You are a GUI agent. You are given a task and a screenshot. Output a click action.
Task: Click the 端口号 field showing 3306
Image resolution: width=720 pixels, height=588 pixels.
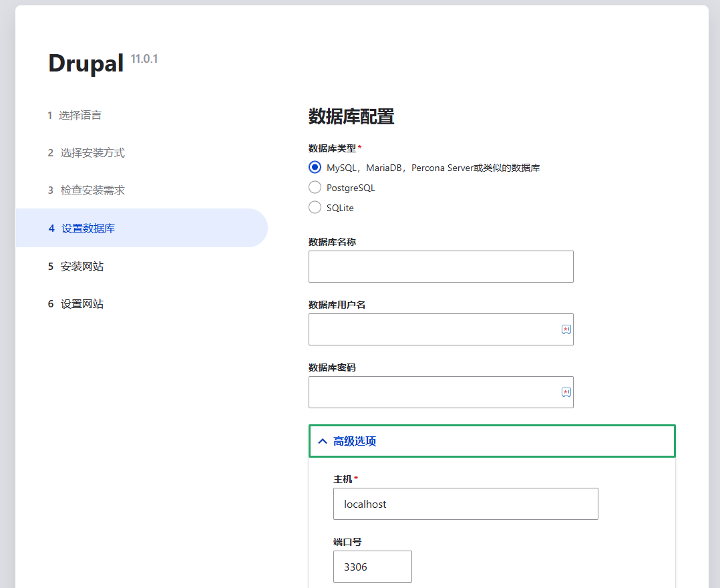click(372, 566)
